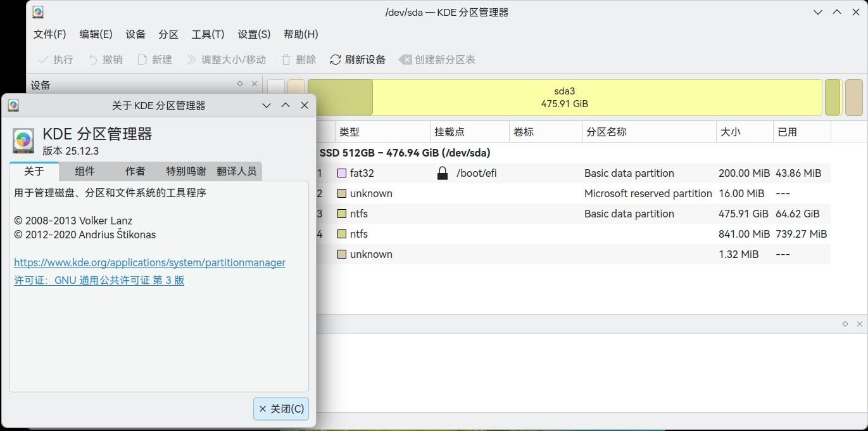
Task: Float the 设备 panel using diamond icon
Action: point(240,84)
